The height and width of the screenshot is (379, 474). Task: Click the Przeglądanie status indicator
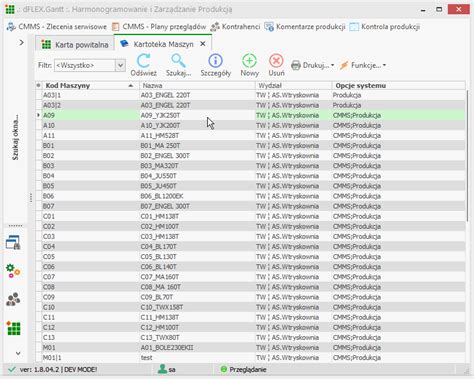pyautogui.click(x=243, y=369)
